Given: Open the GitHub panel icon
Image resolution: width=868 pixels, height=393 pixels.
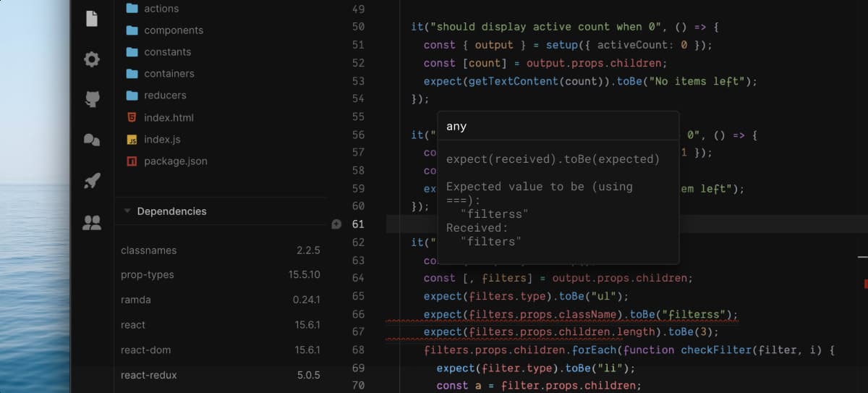Looking at the screenshot, I should 92,99.
